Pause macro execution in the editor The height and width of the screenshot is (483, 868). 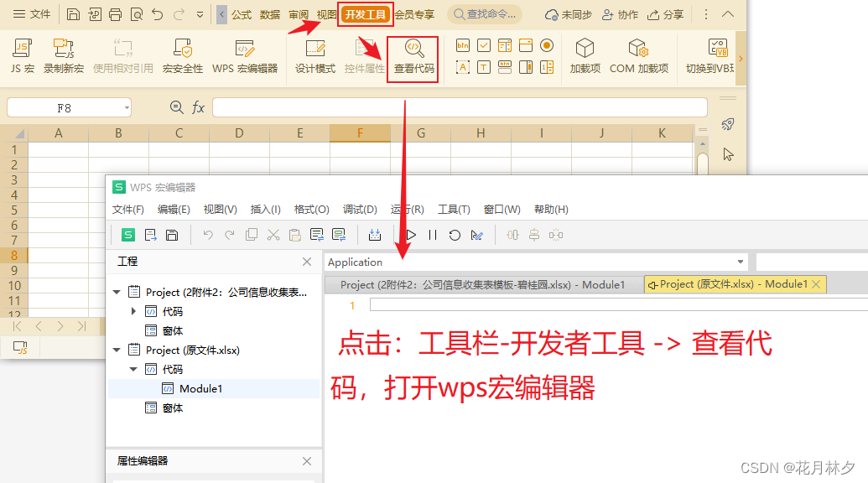[x=431, y=235]
